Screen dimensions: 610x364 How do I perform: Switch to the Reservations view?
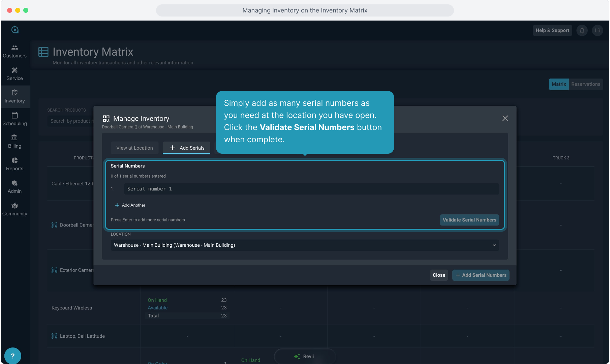coord(585,84)
